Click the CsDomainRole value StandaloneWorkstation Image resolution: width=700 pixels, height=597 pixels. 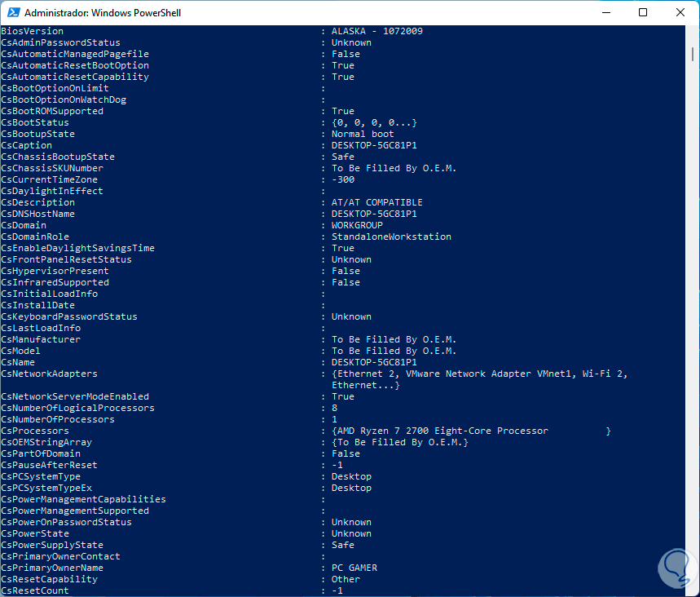[x=391, y=237]
